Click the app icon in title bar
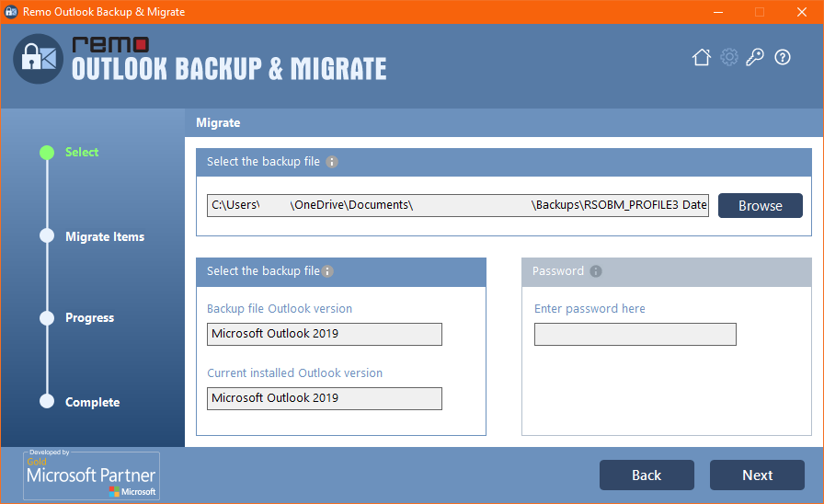824x504 pixels. click(x=13, y=12)
